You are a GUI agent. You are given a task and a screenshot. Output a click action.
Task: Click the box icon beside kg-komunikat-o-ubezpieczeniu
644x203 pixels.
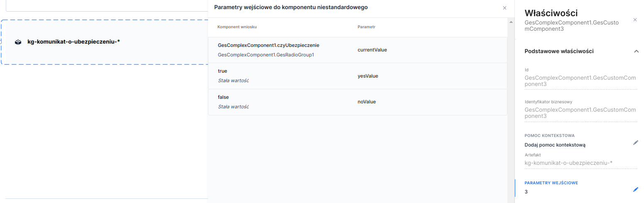click(18, 42)
